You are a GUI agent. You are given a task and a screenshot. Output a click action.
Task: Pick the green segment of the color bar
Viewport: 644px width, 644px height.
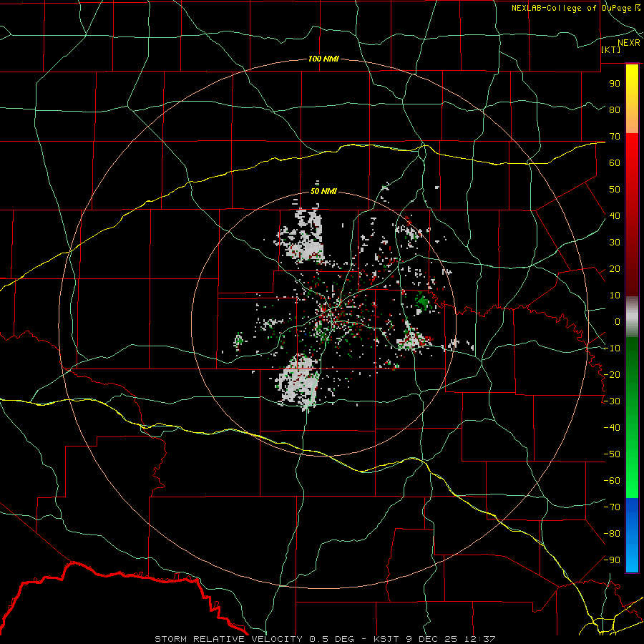632,417
